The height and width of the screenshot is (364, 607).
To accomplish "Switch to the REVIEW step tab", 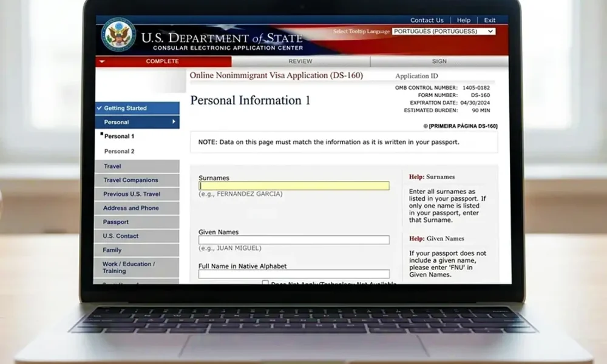I will pos(300,61).
